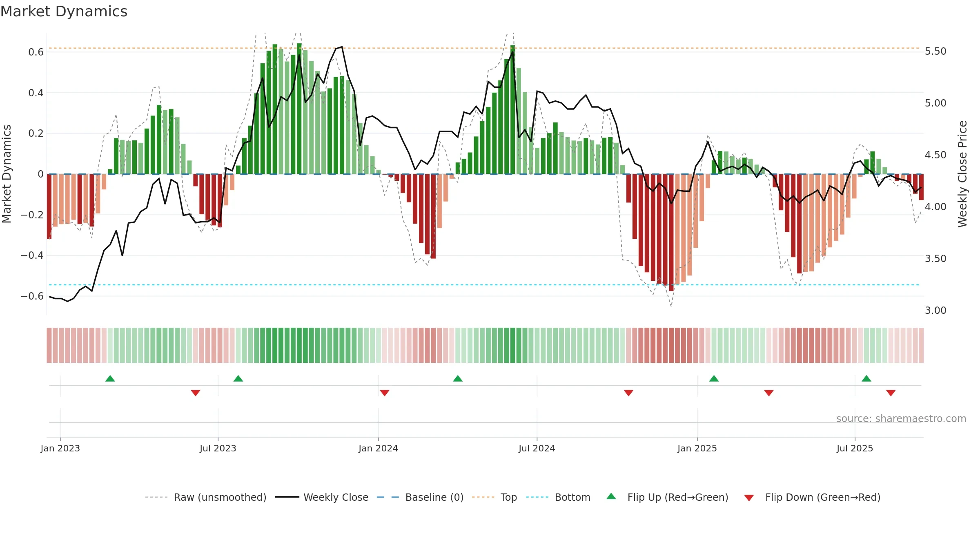Click the Market Dynamics chart title
Image resolution: width=980 pixels, height=551 pixels.
pyautogui.click(x=64, y=11)
